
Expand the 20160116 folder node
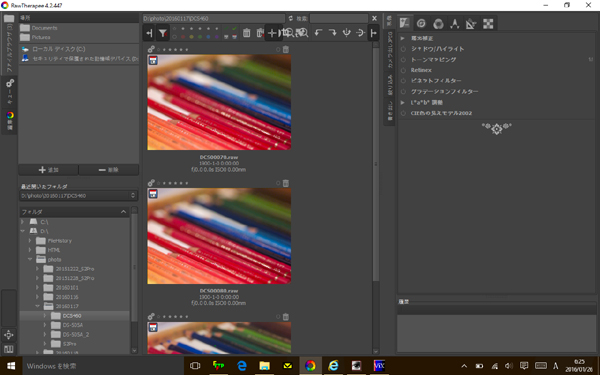coord(38,297)
